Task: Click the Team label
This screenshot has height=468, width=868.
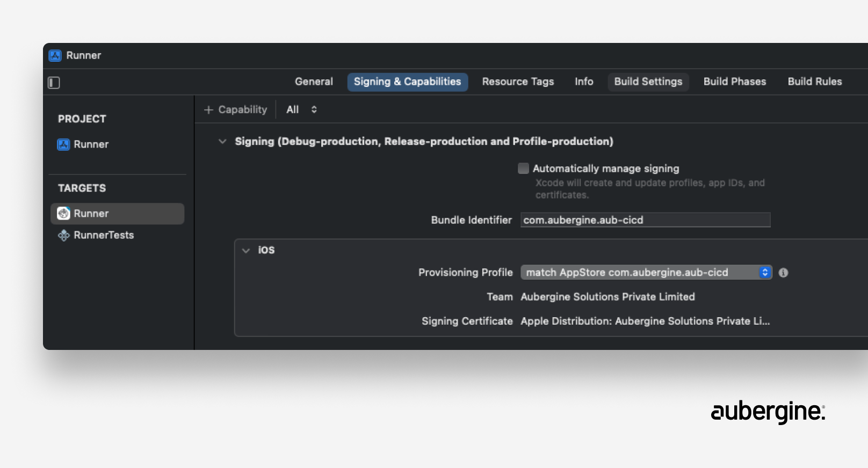Action: tap(500, 297)
